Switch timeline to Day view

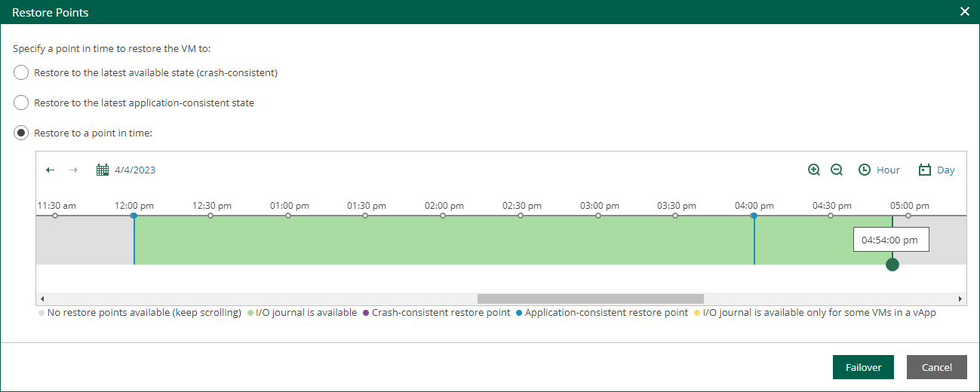946,170
